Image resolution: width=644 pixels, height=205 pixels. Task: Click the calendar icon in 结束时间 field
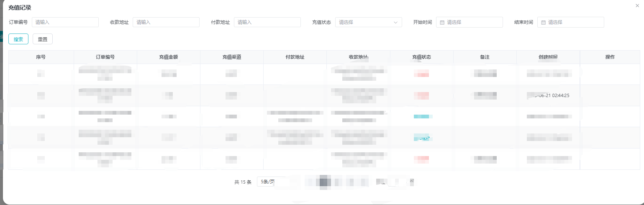[x=543, y=23]
